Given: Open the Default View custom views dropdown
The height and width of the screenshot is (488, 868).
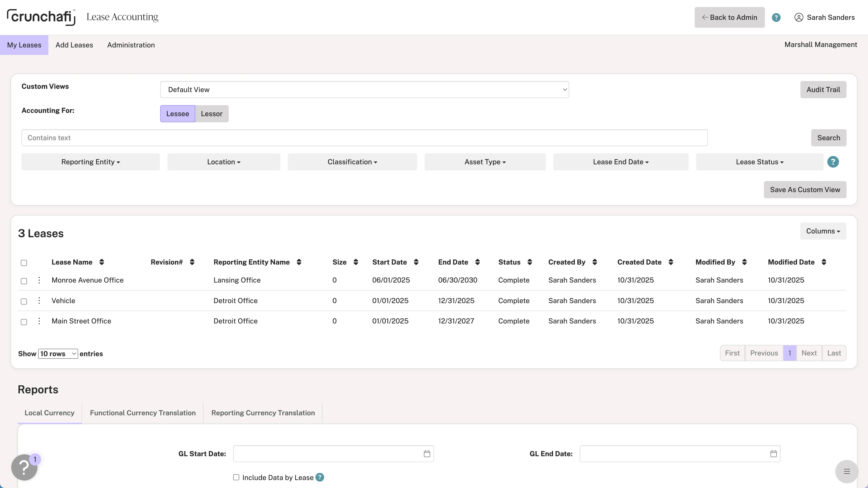Looking at the screenshot, I should click(x=364, y=90).
